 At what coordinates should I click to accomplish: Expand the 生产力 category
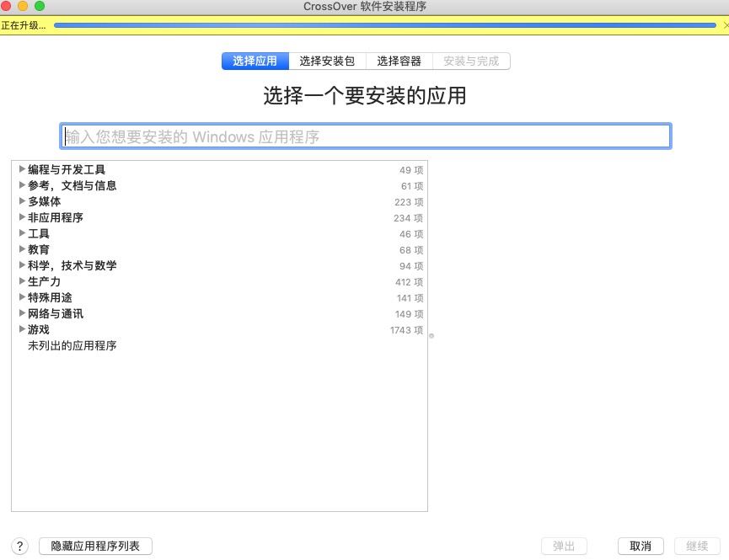pos(22,281)
